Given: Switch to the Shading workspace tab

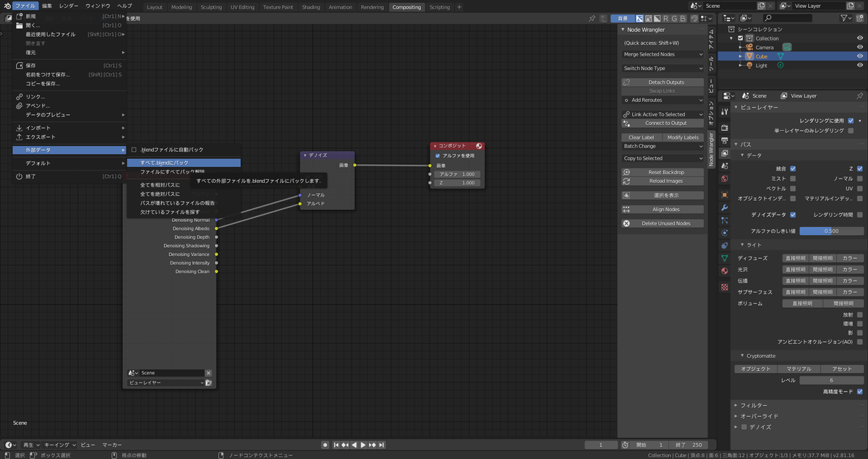Looking at the screenshot, I should 311,7.
